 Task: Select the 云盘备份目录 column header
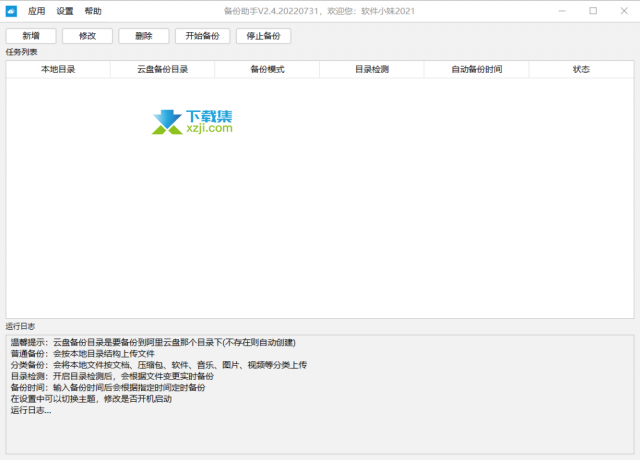click(x=162, y=69)
